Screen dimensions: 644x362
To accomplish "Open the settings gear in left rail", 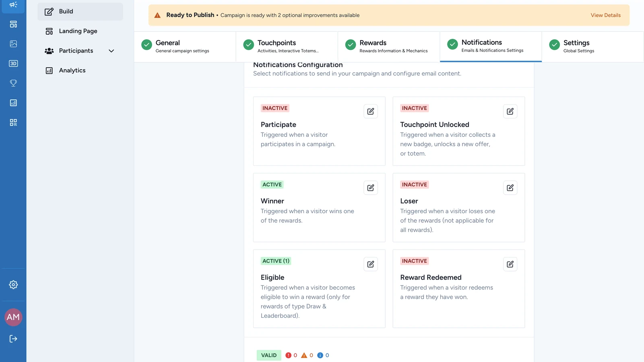I will click(x=13, y=285).
